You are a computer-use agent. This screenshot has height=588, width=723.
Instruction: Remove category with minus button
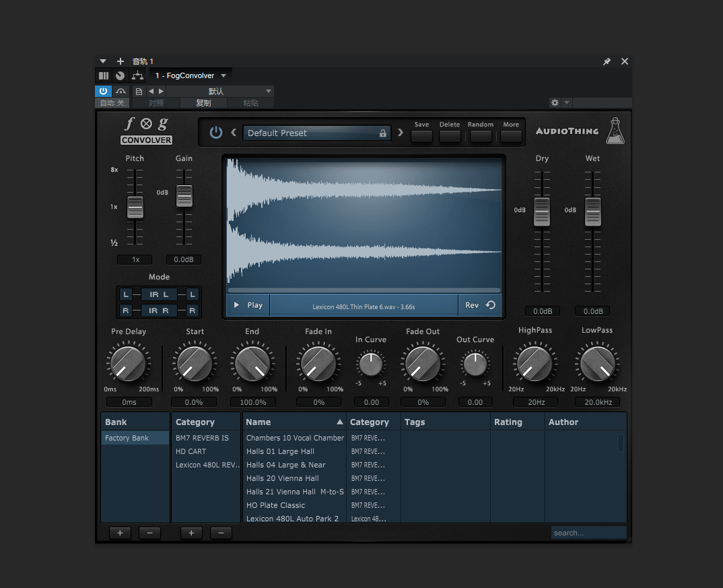(x=221, y=533)
